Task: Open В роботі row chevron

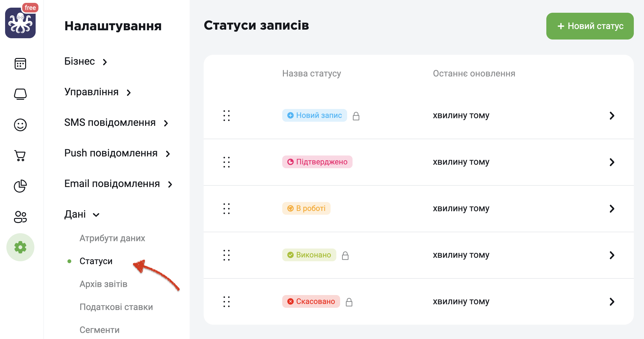Action: coord(612,209)
